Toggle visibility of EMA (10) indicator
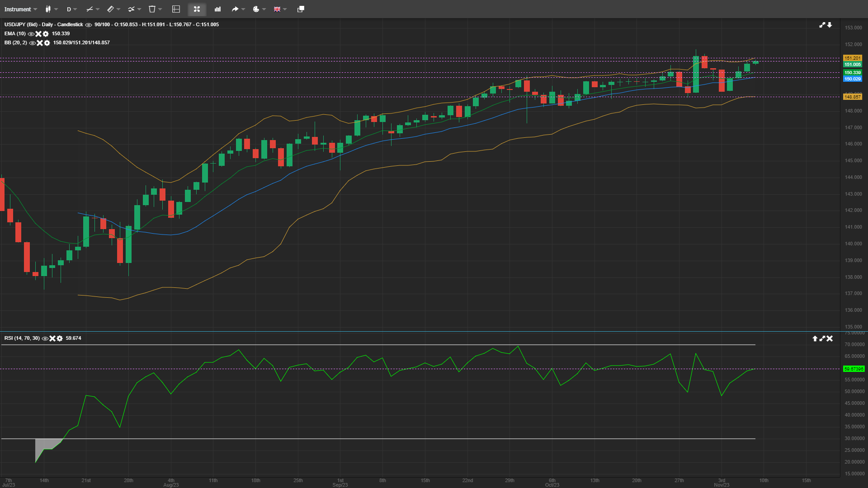The width and height of the screenshot is (868, 488). [31, 34]
